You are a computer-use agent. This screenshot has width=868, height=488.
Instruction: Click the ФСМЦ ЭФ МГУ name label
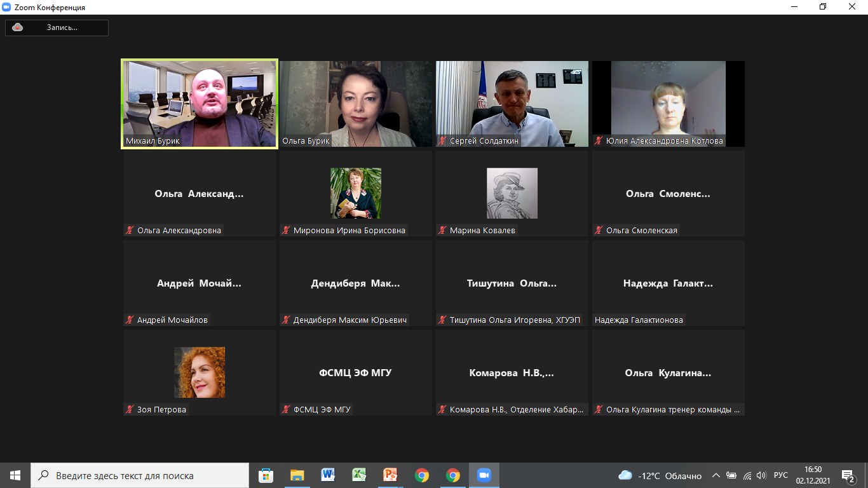click(322, 410)
